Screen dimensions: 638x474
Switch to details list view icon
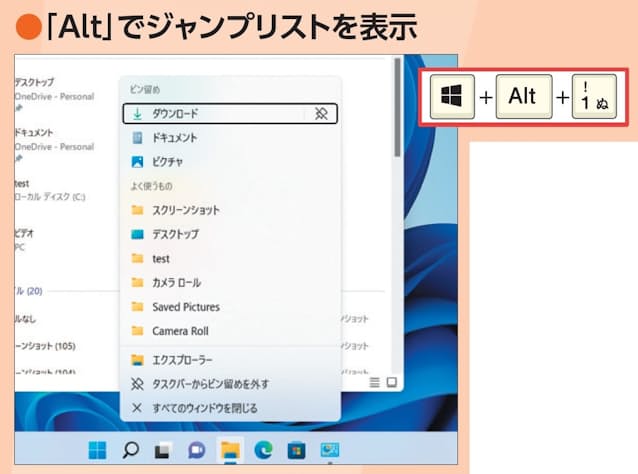point(374,382)
